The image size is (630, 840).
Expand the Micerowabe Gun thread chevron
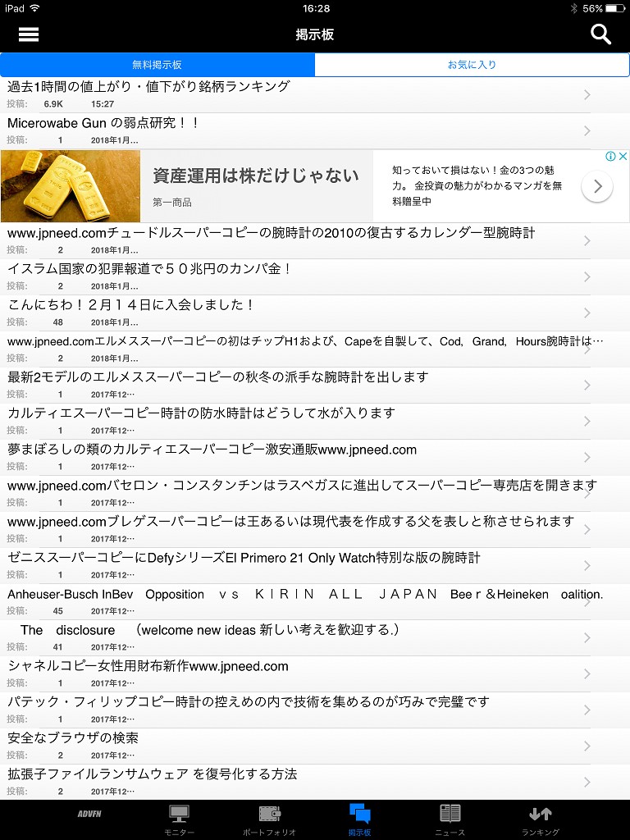tap(587, 131)
